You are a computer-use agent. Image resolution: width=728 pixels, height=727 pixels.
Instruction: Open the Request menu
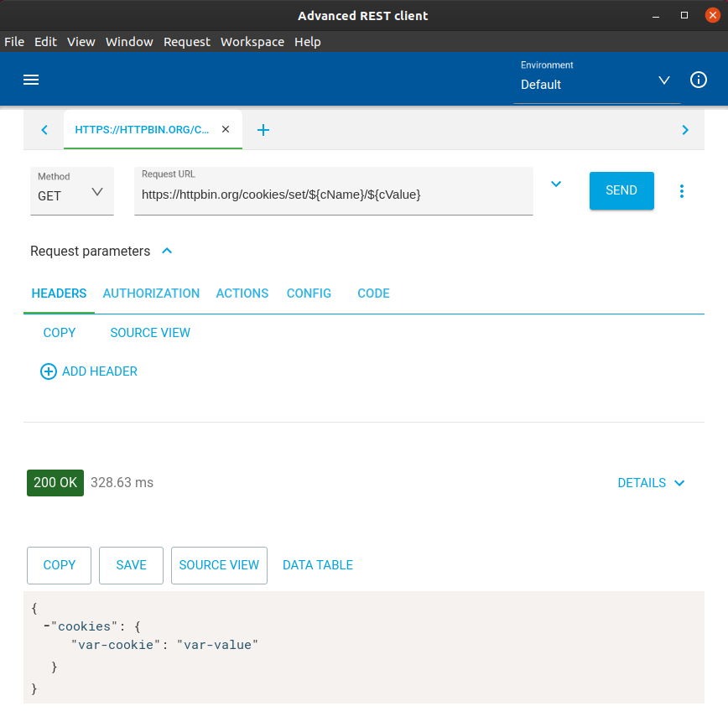[186, 41]
